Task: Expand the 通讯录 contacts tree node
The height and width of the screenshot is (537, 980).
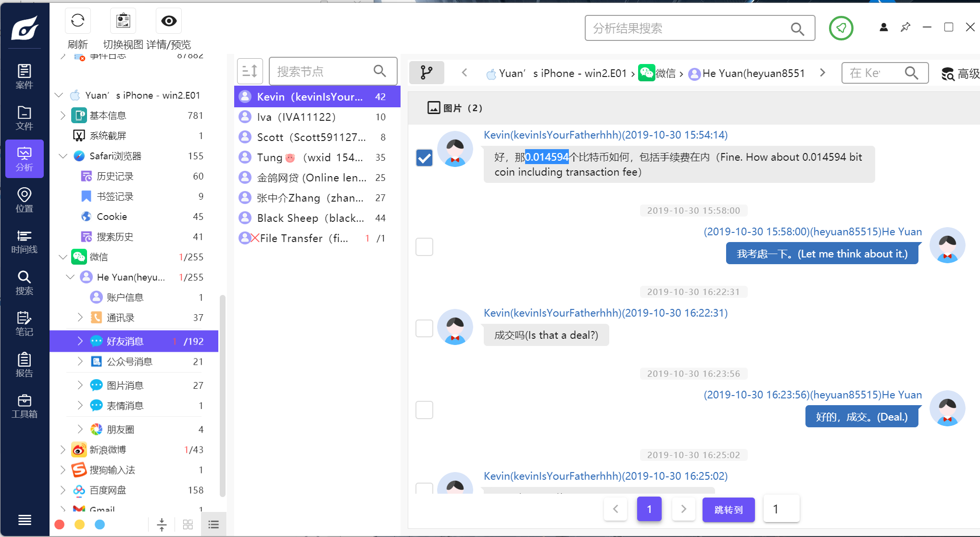Action: (80, 317)
